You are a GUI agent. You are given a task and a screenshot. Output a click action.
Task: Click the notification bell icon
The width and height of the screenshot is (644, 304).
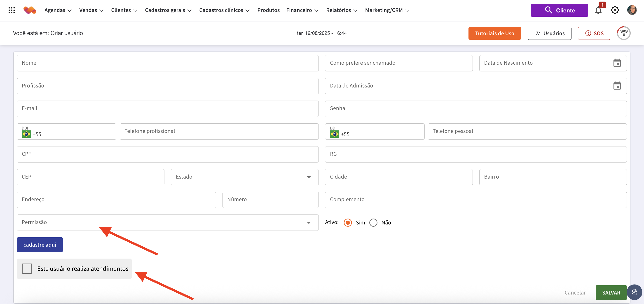[598, 10]
